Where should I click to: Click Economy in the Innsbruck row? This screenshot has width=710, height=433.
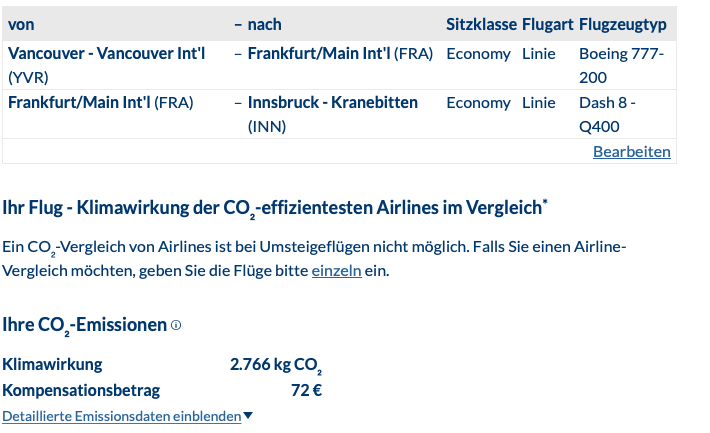pyautogui.click(x=478, y=103)
